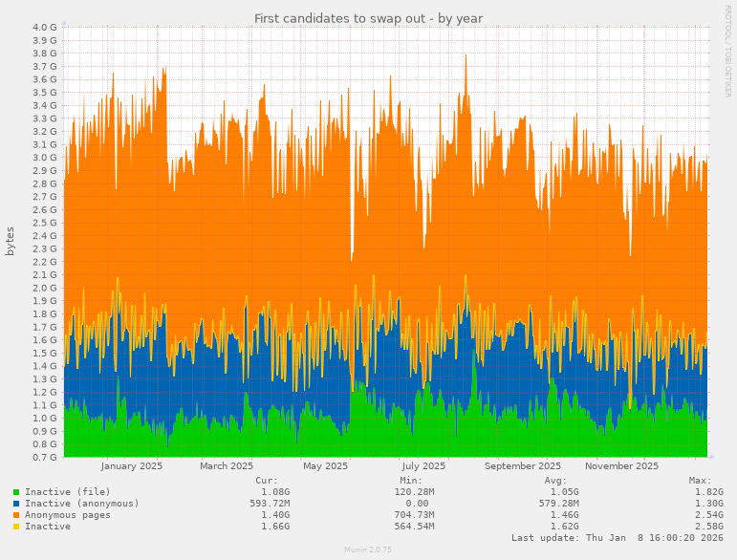Select the "Inactive (file)" legend label
This screenshot has width=737, height=560.
(x=67, y=492)
